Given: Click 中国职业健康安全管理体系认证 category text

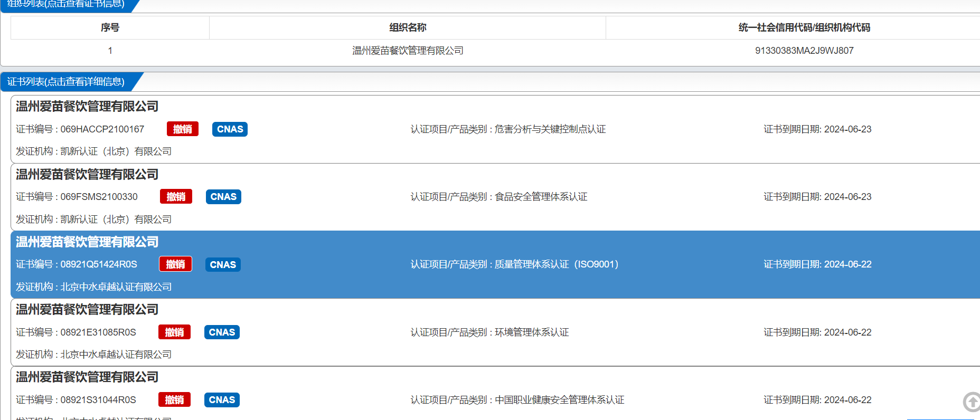Looking at the screenshot, I should click(560, 400).
